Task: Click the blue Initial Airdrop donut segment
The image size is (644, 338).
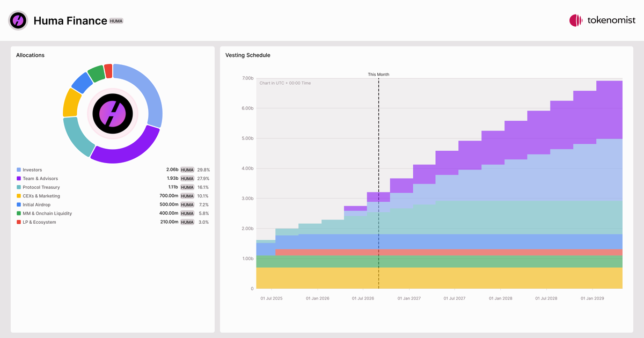Action: pos(82,83)
